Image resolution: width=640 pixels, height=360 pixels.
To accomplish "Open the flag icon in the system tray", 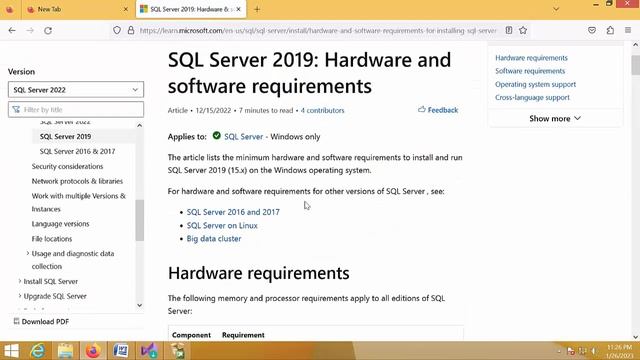I will pos(571,351).
